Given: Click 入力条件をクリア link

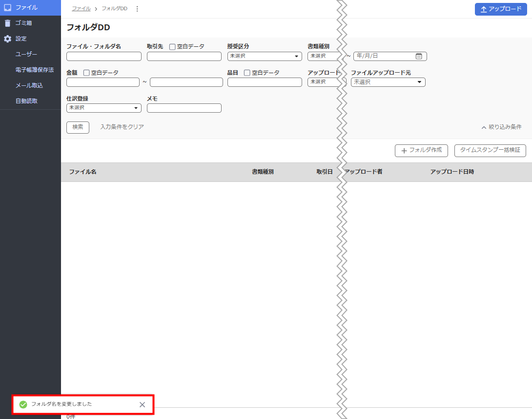Looking at the screenshot, I should (122, 127).
